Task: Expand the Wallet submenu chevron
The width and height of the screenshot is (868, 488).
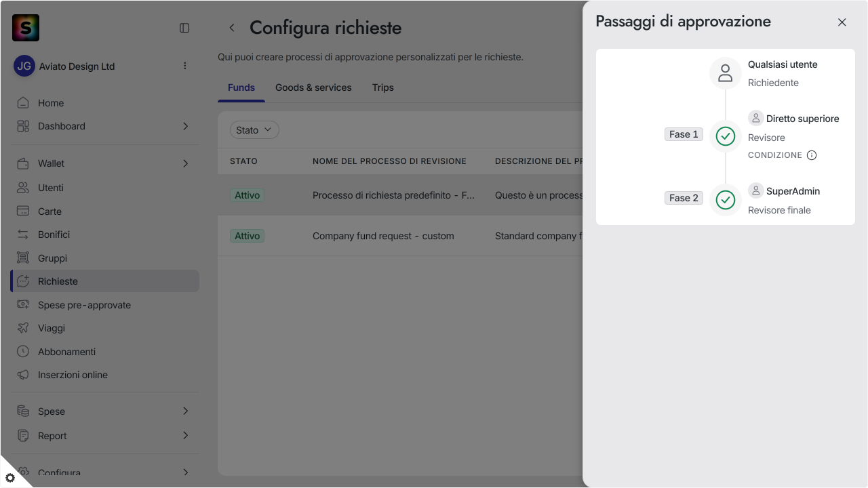Action: coord(186,163)
